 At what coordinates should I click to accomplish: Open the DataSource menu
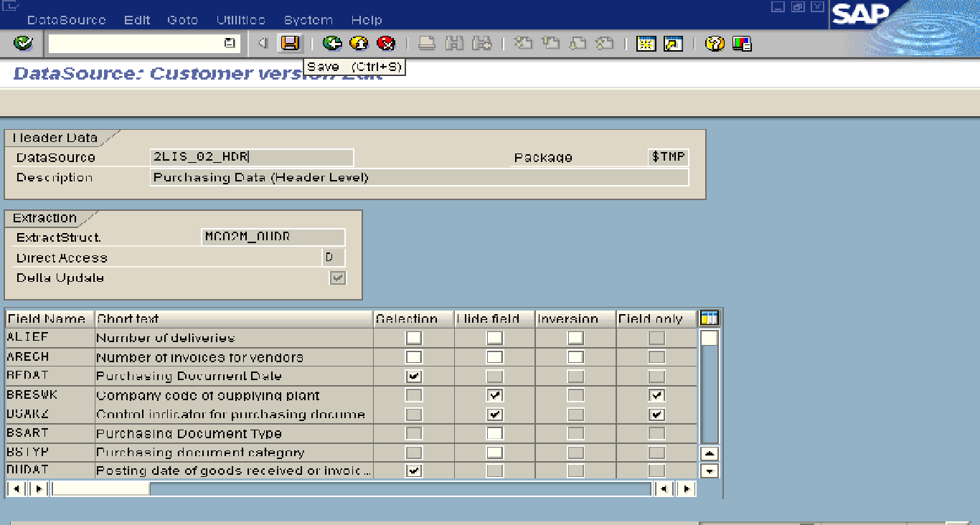tap(66, 20)
